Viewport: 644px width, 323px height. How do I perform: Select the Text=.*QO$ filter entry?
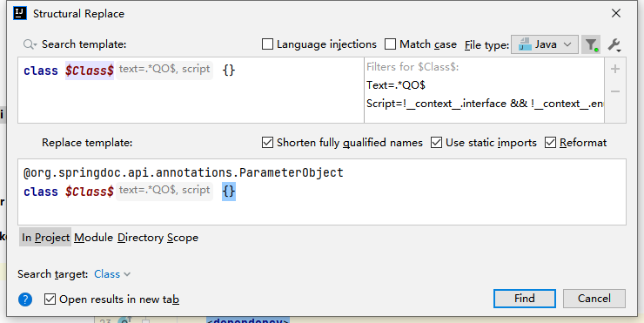point(396,85)
